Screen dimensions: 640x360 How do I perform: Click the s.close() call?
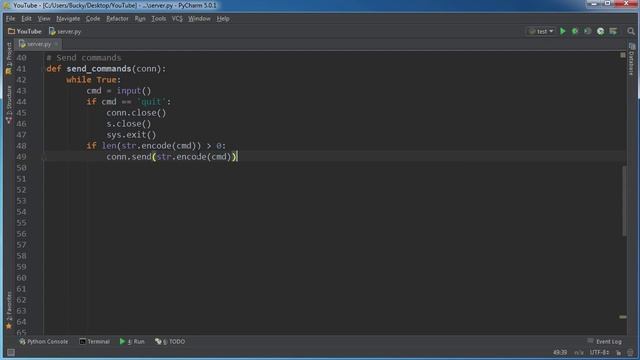click(x=129, y=124)
